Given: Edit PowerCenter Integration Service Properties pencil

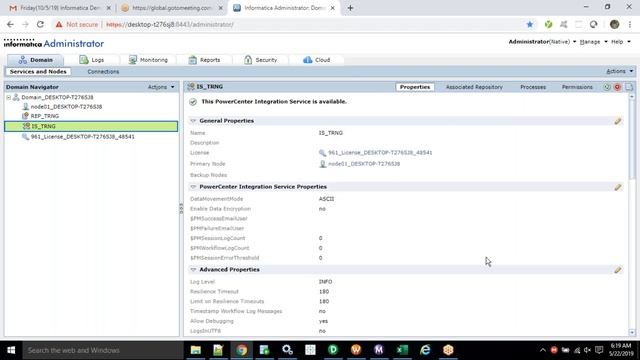Looking at the screenshot, I should [618, 187].
